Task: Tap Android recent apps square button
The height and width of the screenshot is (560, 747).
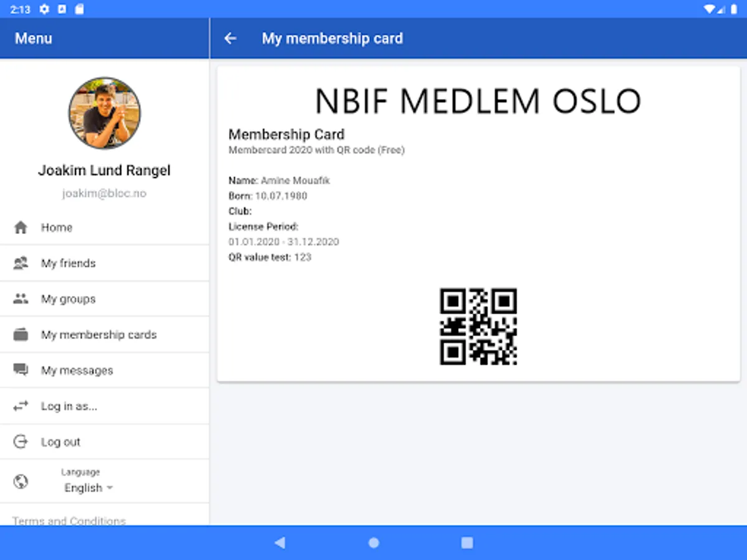Action: point(467,543)
